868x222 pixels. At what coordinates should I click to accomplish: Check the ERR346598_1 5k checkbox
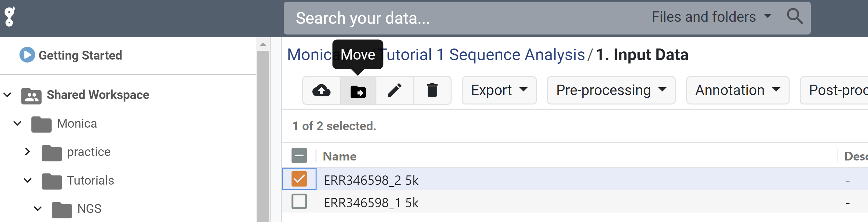[x=299, y=202]
